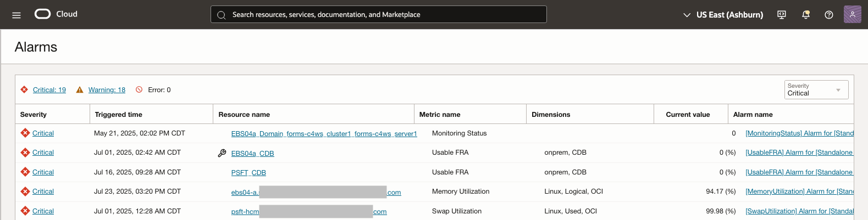Open the Severity filter dropdown
The height and width of the screenshot is (220, 868).
[x=816, y=90]
